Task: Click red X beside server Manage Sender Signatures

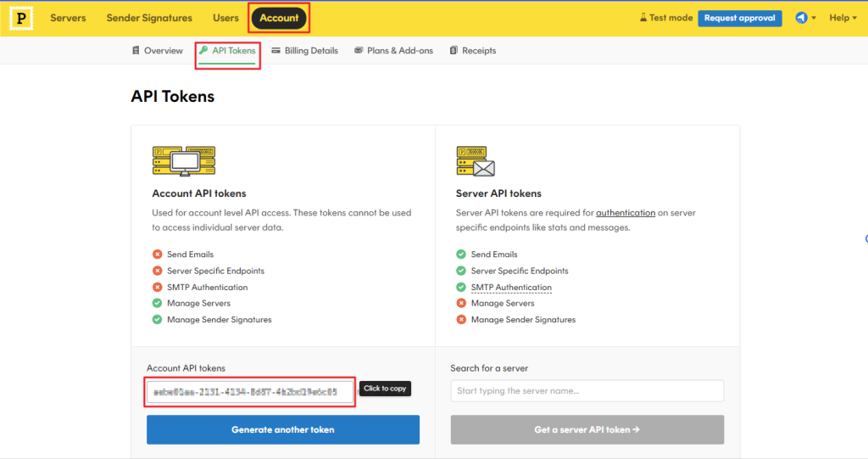Action: [x=461, y=319]
